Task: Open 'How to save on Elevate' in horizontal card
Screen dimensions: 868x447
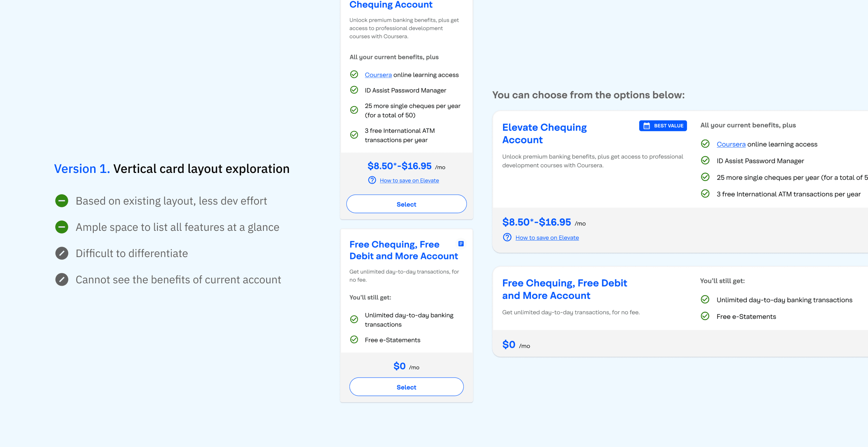Action: click(x=547, y=238)
